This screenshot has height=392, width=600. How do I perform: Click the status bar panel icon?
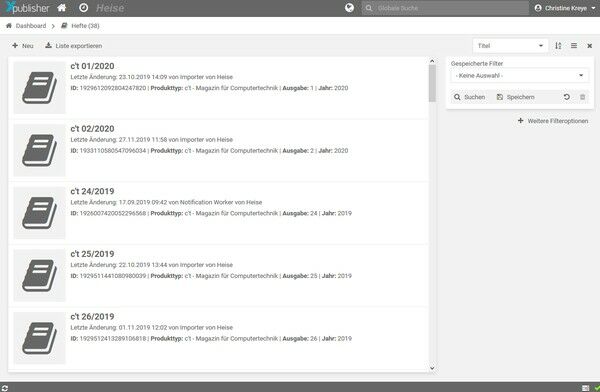(585, 388)
